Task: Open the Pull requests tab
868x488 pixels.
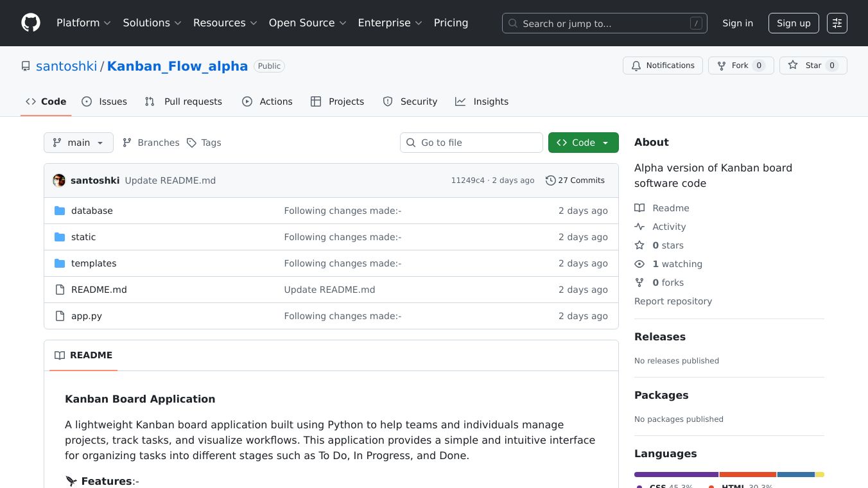Action: click(x=184, y=101)
